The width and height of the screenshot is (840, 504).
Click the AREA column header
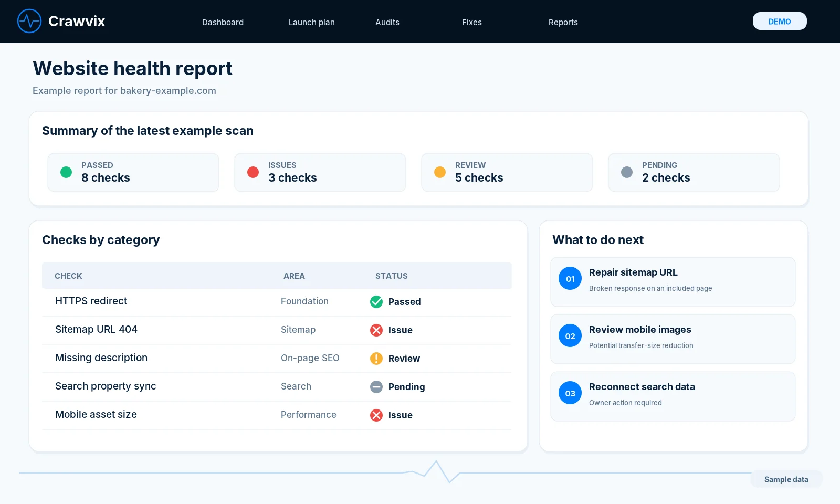[x=294, y=276]
